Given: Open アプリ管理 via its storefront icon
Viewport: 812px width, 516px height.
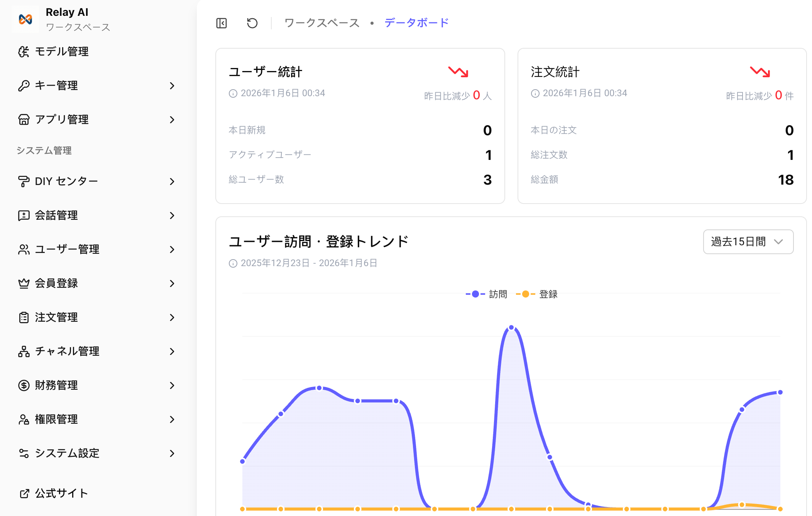Looking at the screenshot, I should coord(24,119).
